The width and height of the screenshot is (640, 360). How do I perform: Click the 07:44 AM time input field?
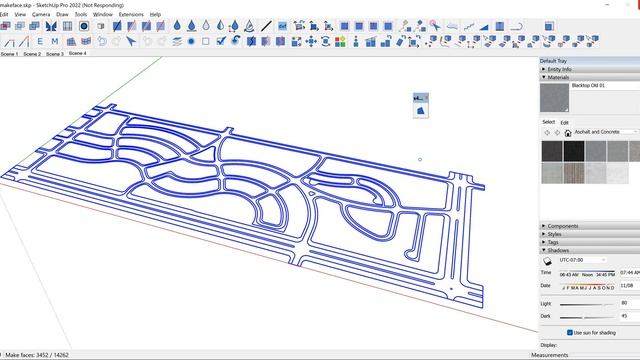630,272
